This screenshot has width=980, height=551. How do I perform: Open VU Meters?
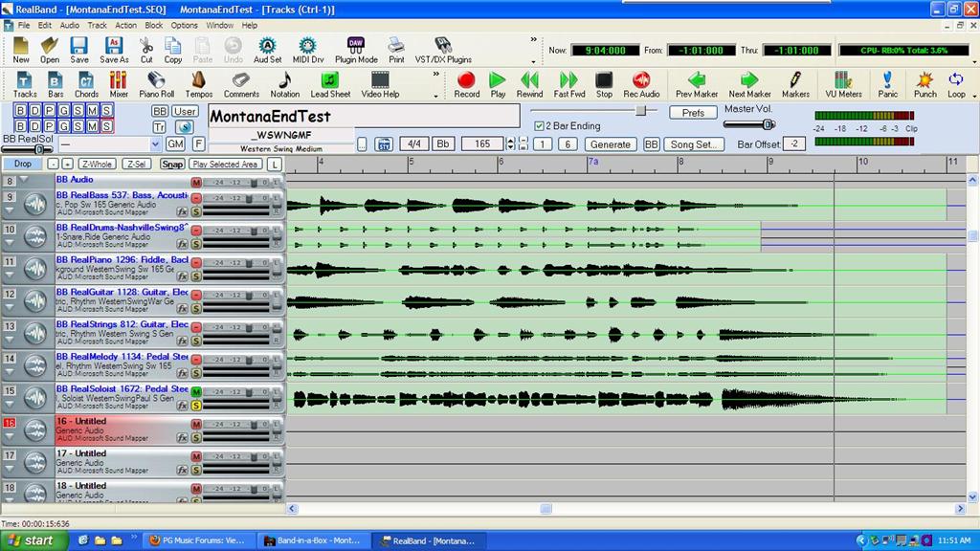843,84
